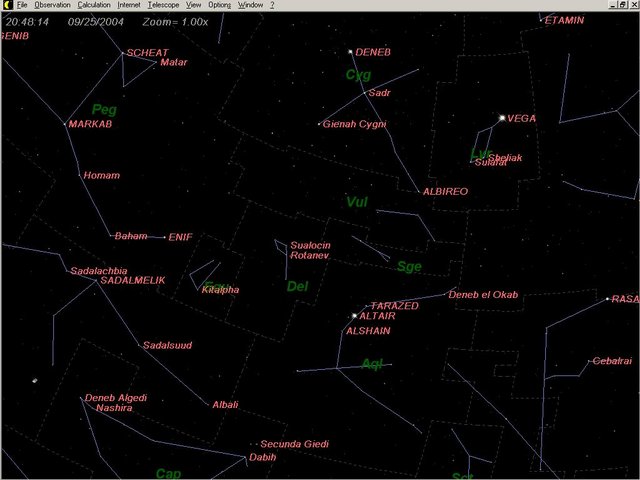Screen dimensions: 640x480
Task: Click the Cyg constellation label
Action: click(x=357, y=75)
